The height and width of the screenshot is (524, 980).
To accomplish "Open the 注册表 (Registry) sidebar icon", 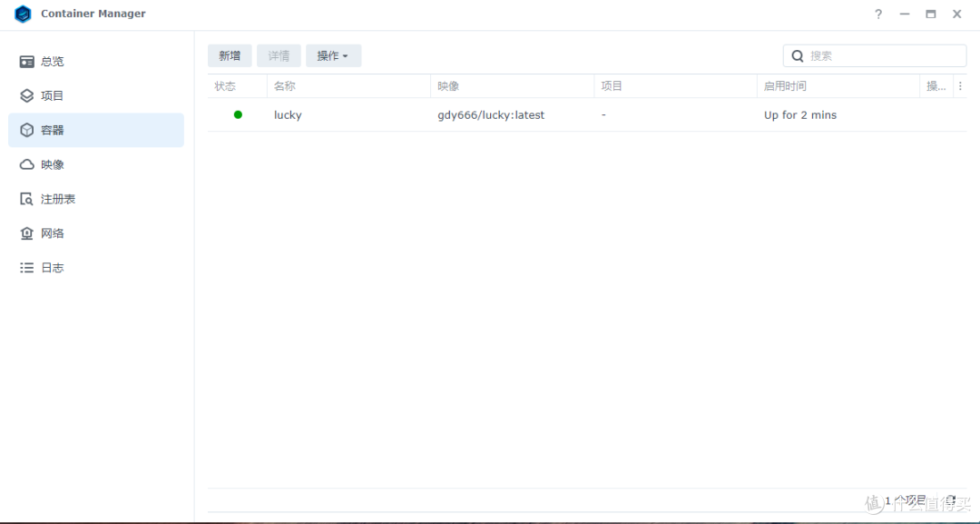I will tap(26, 199).
